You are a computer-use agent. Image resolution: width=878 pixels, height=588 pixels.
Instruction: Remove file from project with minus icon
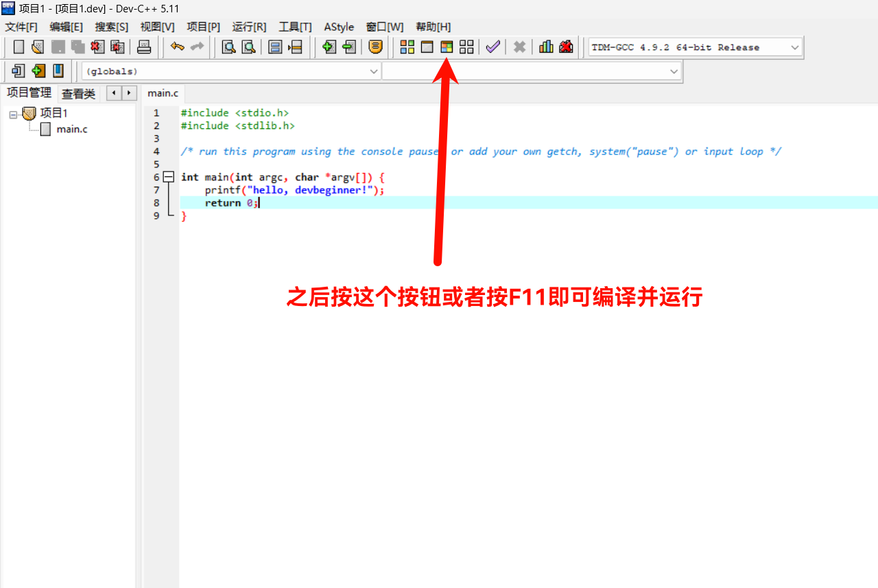click(x=349, y=47)
